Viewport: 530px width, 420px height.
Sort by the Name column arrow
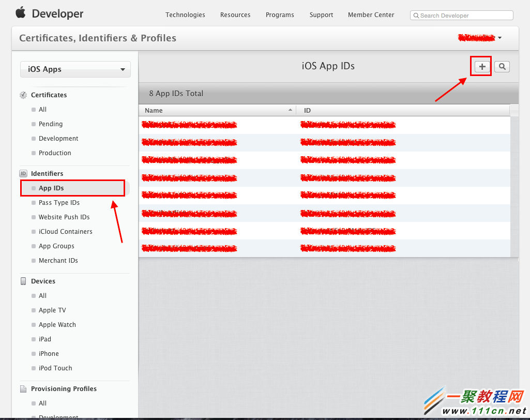tap(290, 110)
